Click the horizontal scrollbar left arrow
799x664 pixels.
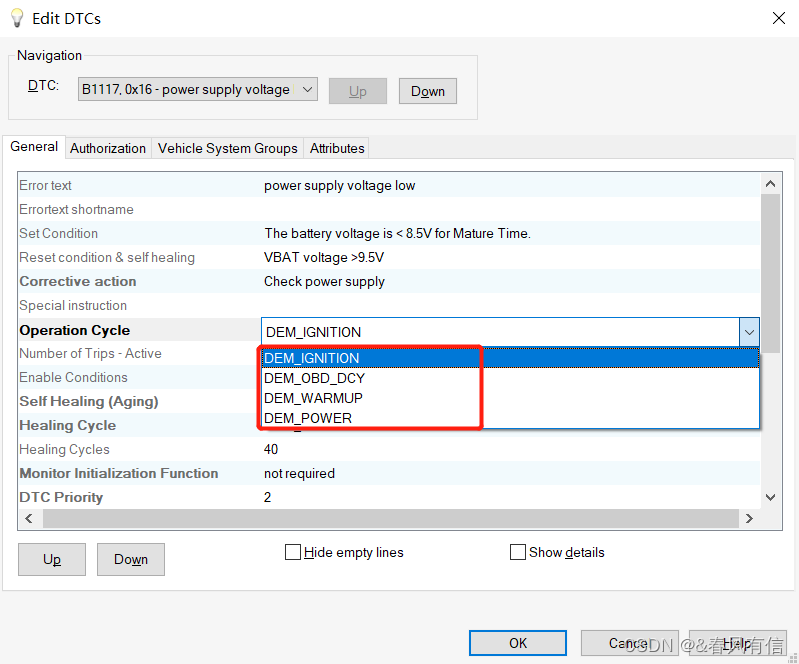(x=29, y=519)
